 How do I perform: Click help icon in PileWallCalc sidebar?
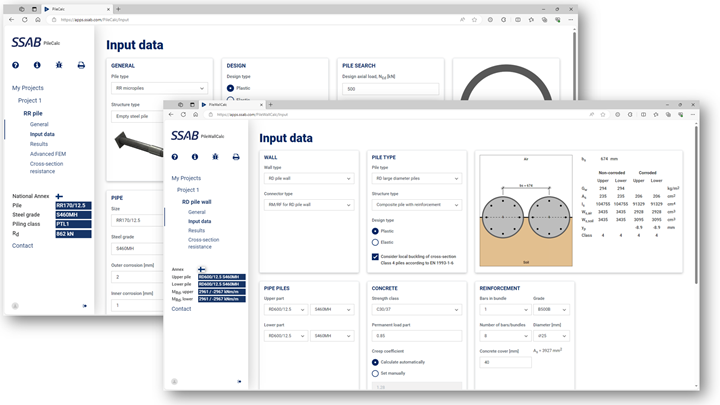click(174, 157)
